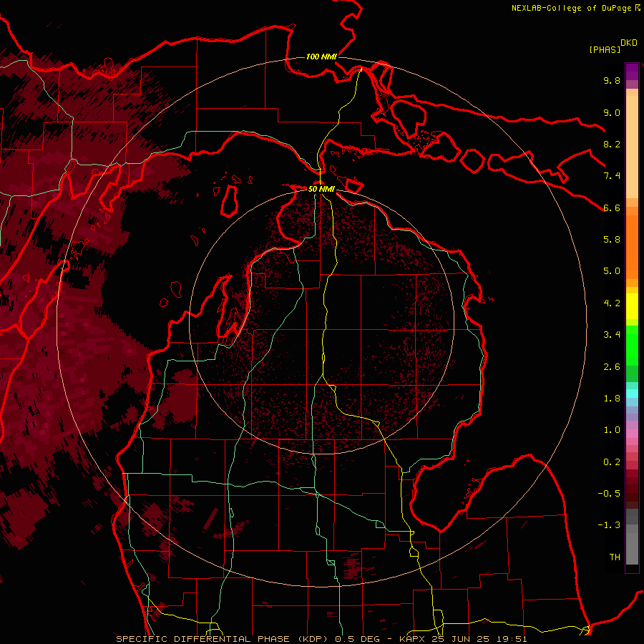Click the 1.8 colorbar value

click(x=612, y=399)
